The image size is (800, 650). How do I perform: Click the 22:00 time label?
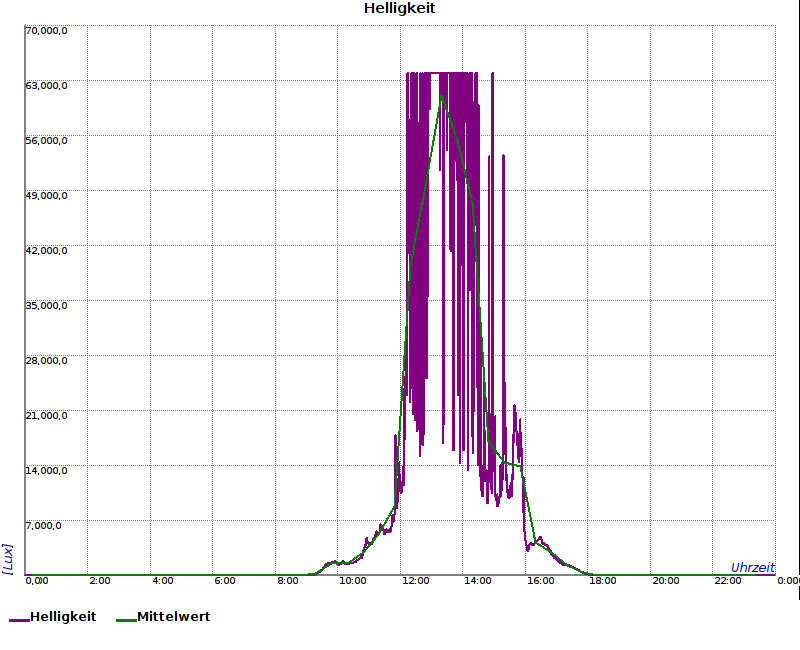pos(728,581)
